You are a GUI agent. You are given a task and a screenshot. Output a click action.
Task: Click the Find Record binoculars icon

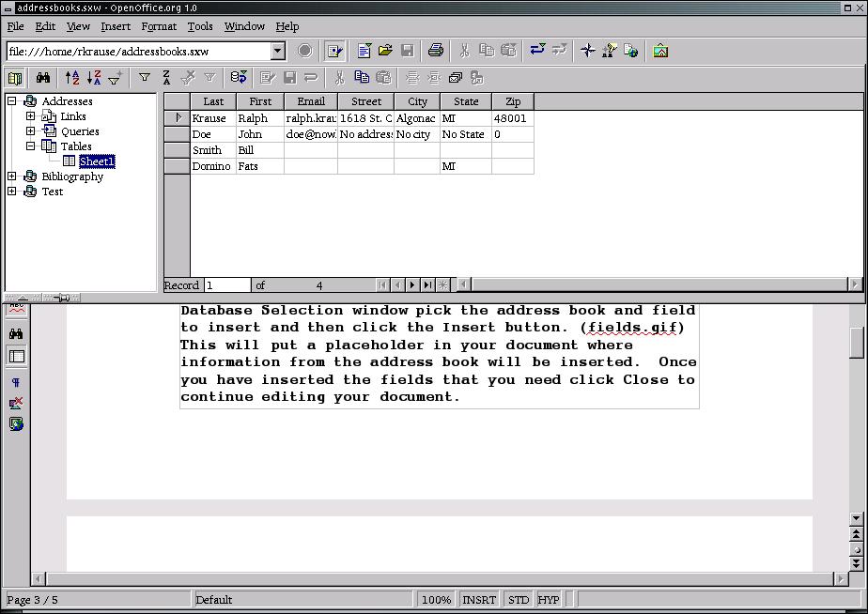coord(43,78)
